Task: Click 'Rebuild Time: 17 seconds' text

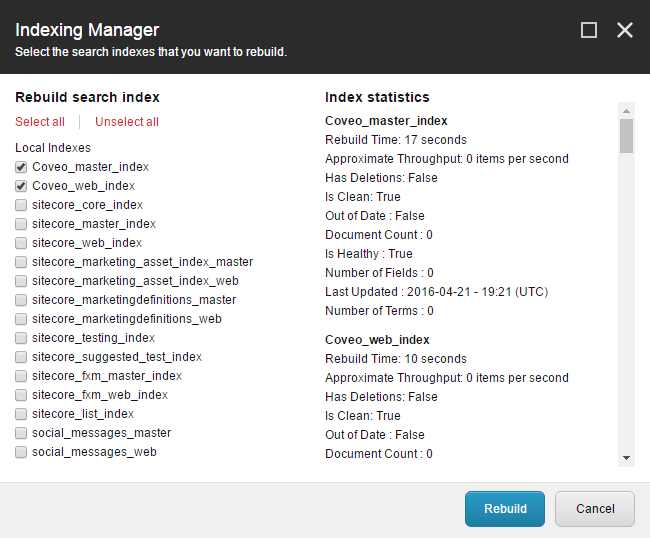Action: [395, 140]
